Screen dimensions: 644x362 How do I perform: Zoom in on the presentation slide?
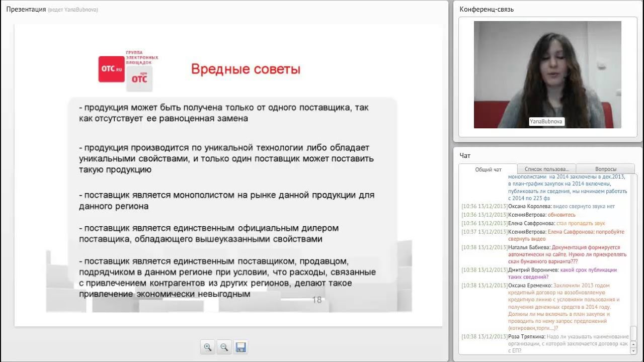(x=207, y=347)
